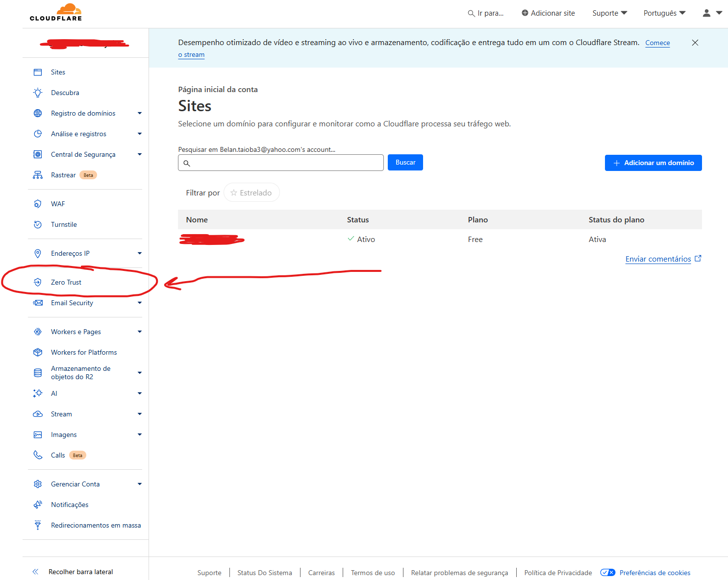The width and height of the screenshot is (728, 580).
Task: Open Termos de uso footer link
Action: pos(373,573)
